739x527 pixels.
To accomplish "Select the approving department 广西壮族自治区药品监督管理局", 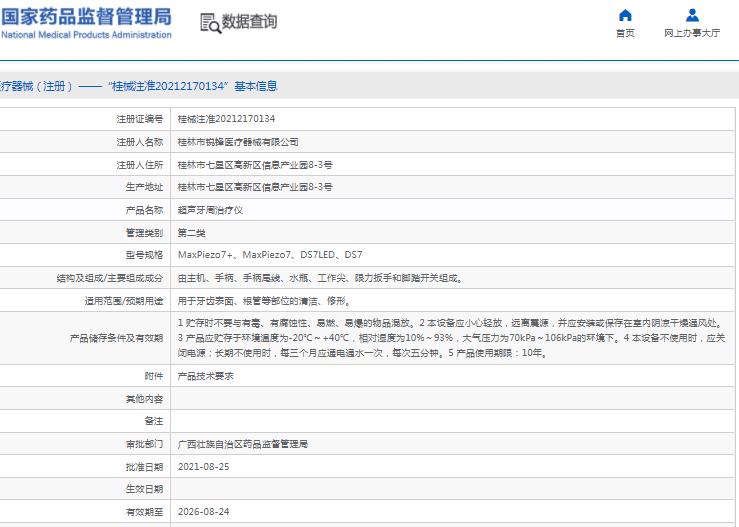I will tap(243, 443).
